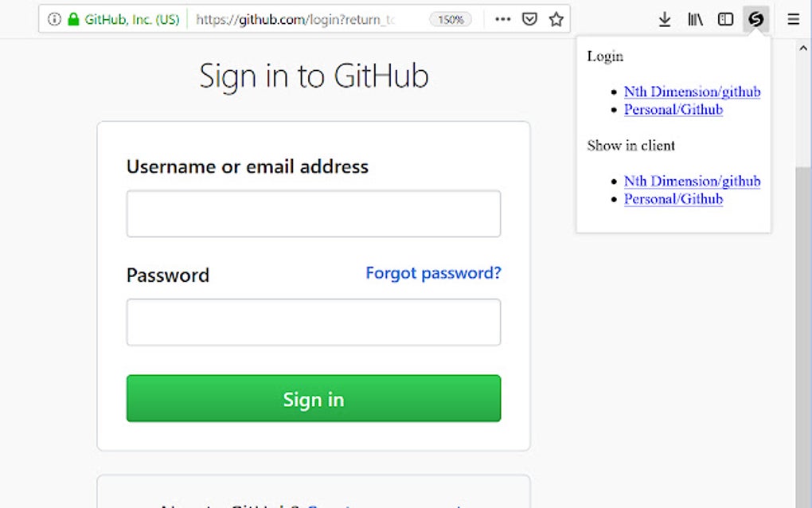Click the Username or email address field

tap(313, 213)
